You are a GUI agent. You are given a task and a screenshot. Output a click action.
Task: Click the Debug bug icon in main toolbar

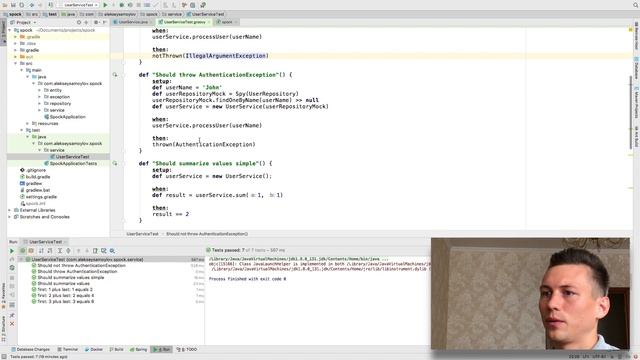122,5
